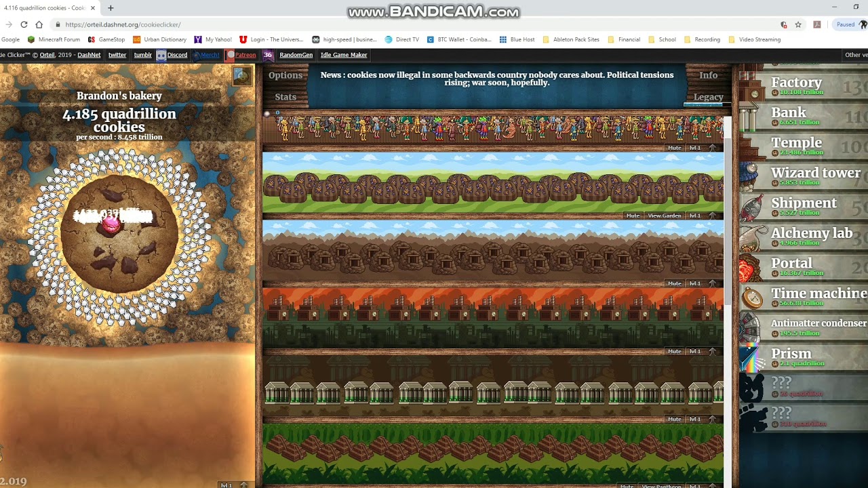This screenshot has height=488, width=868.
Task: Open the Info menu
Action: pos(708,75)
